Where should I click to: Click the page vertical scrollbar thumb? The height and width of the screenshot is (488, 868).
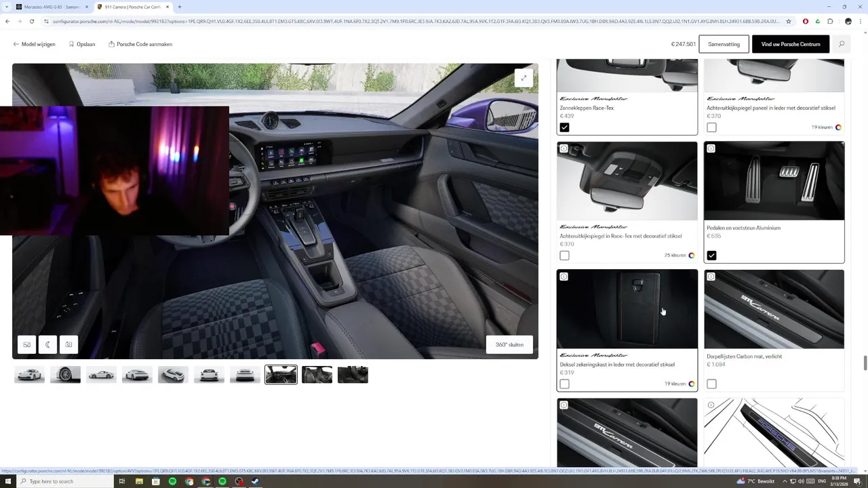[x=865, y=362]
